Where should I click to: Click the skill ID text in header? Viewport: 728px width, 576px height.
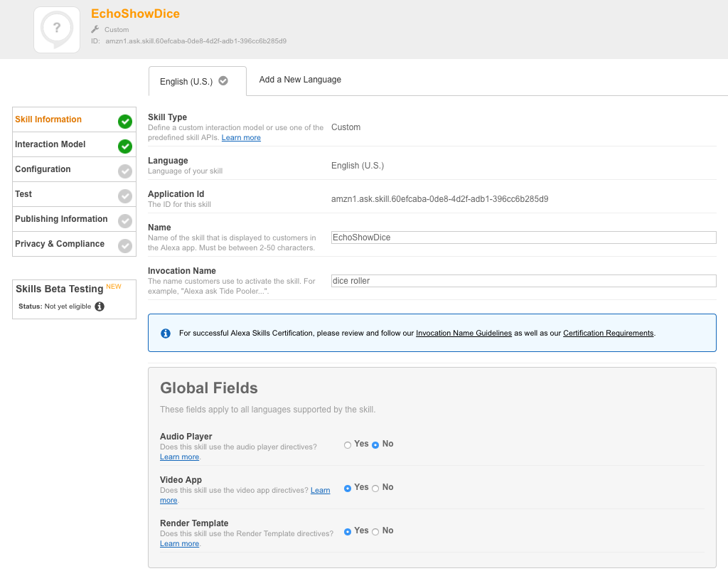pos(196,41)
